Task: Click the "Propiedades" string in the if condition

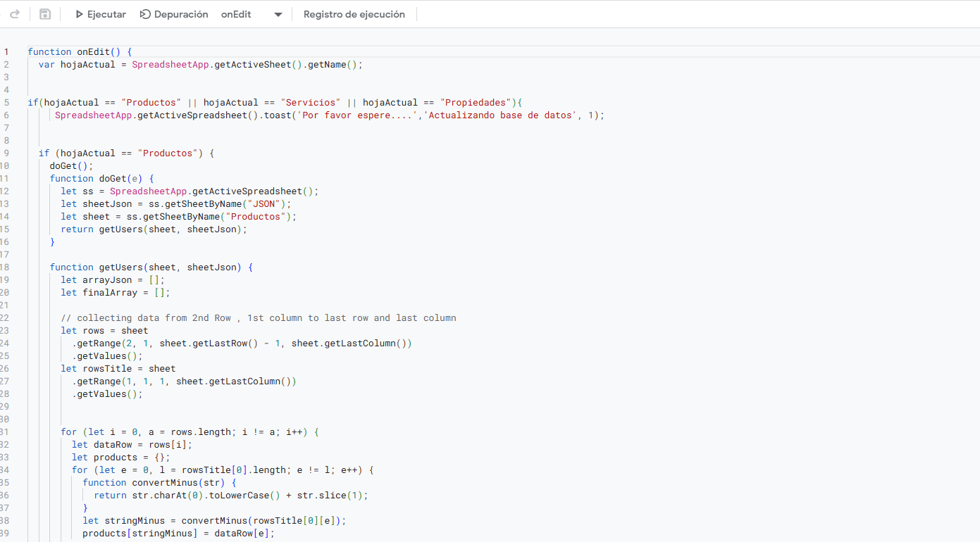Action: [x=476, y=103]
